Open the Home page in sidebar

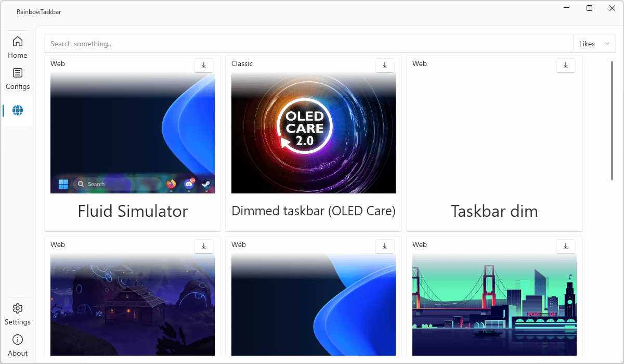click(18, 47)
